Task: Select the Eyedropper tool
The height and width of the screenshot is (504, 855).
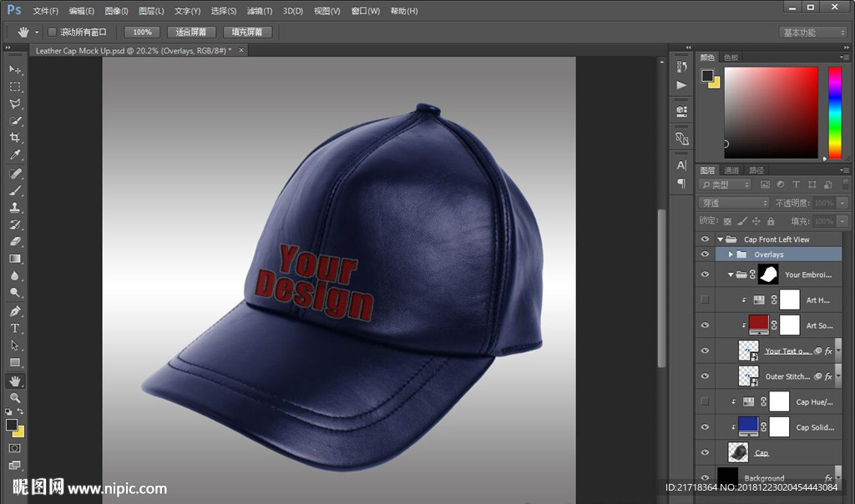Action: 15,155
